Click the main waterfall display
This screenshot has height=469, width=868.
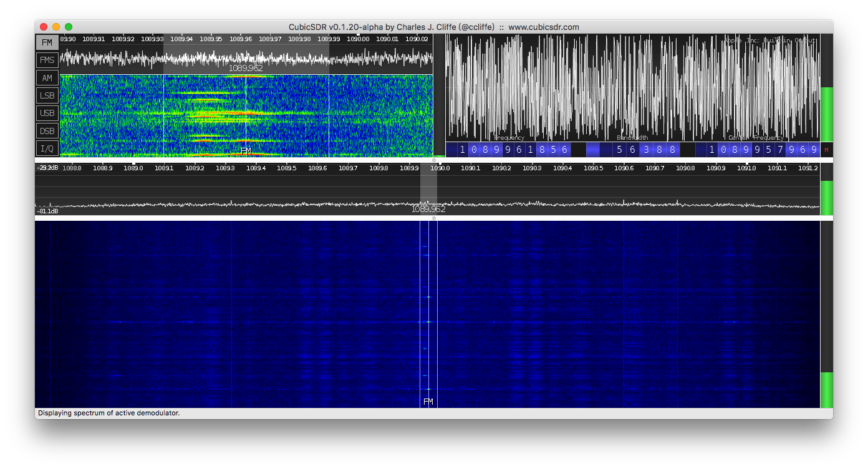point(427,314)
